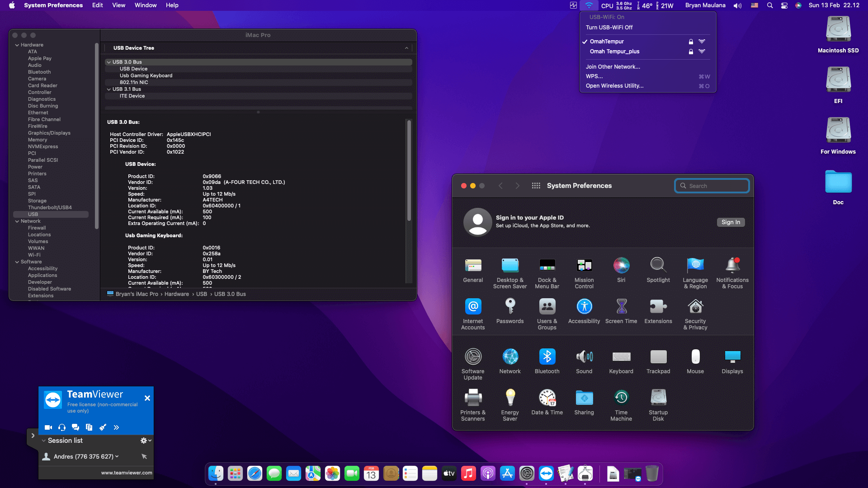Viewport: 868px width, 488px height.
Task: Open Energy Saver preferences
Action: pos(510,405)
